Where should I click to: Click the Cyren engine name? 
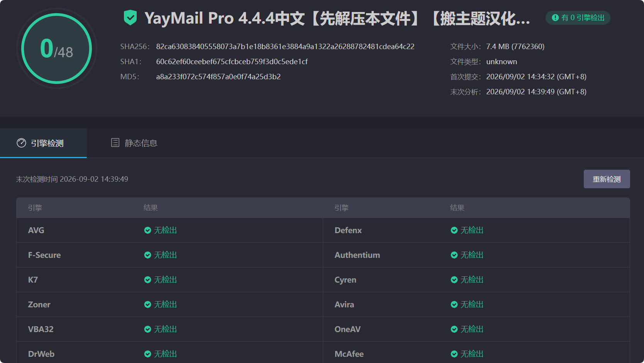point(345,280)
